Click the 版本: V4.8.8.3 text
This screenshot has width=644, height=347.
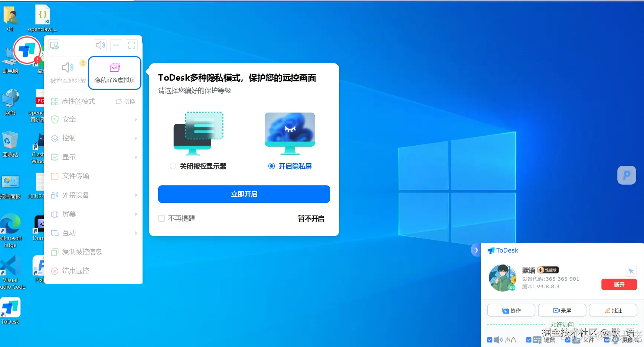[541, 286]
